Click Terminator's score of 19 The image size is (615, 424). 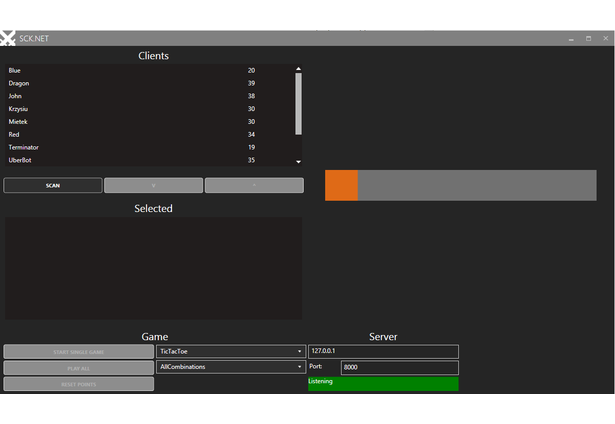coord(251,147)
